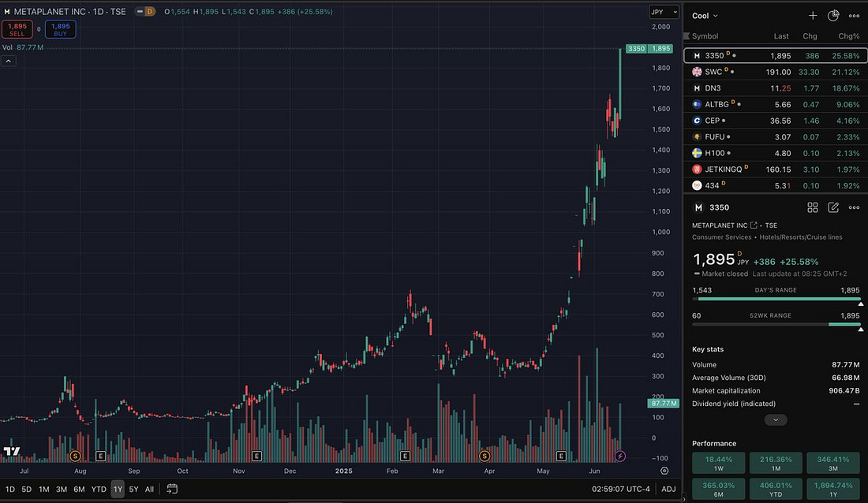Click the 52WK Range slider bar
The image size is (868, 503).
coord(776,325)
